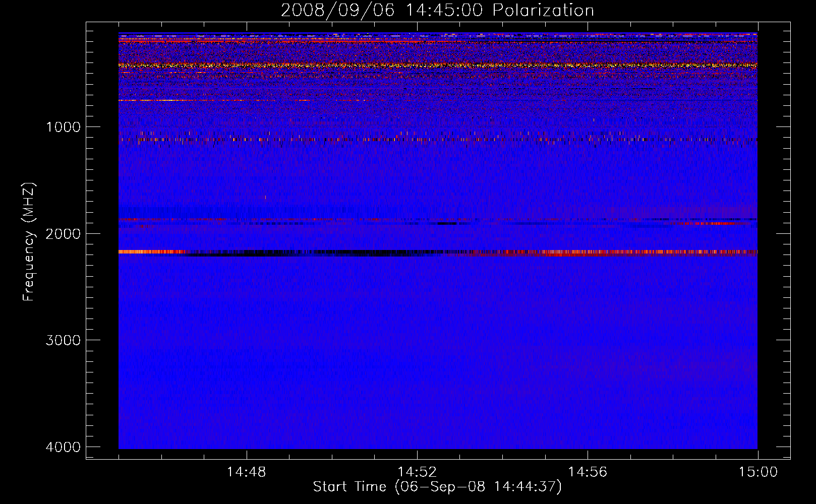Screen dimensions: 816x504
Task: Click the '15:00' time tick label
Action: tap(758, 472)
